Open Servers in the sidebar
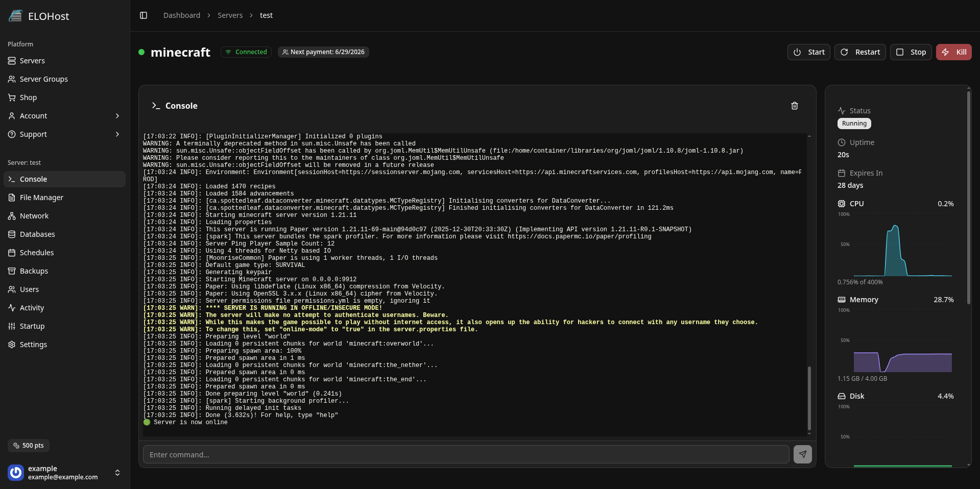Screen dimensions: 980x489 pyautogui.click(x=64, y=61)
